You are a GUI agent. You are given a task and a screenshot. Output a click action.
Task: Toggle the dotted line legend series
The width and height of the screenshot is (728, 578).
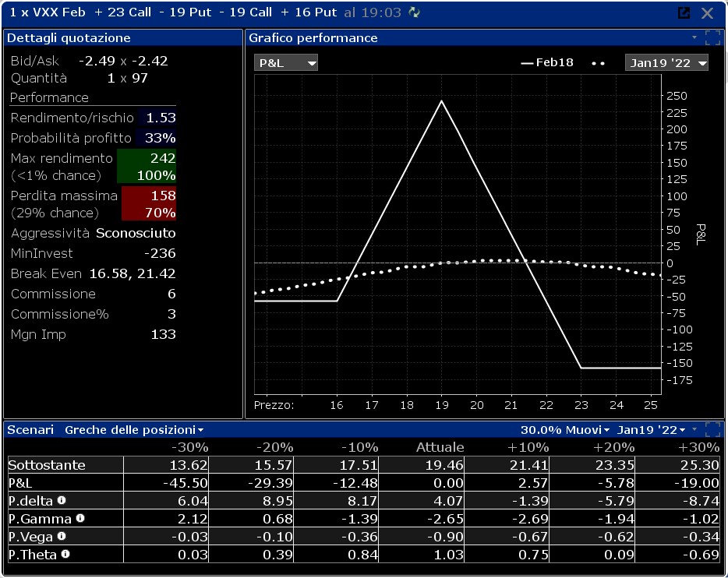(x=599, y=63)
